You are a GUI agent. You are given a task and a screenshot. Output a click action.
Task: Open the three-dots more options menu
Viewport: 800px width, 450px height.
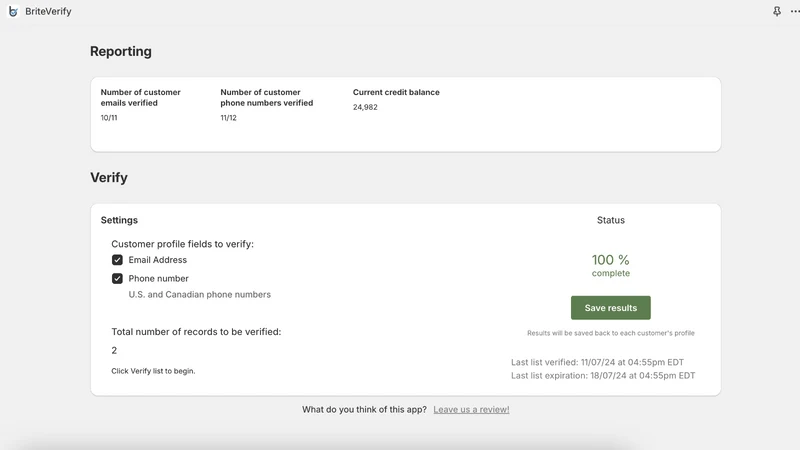[795, 11]
